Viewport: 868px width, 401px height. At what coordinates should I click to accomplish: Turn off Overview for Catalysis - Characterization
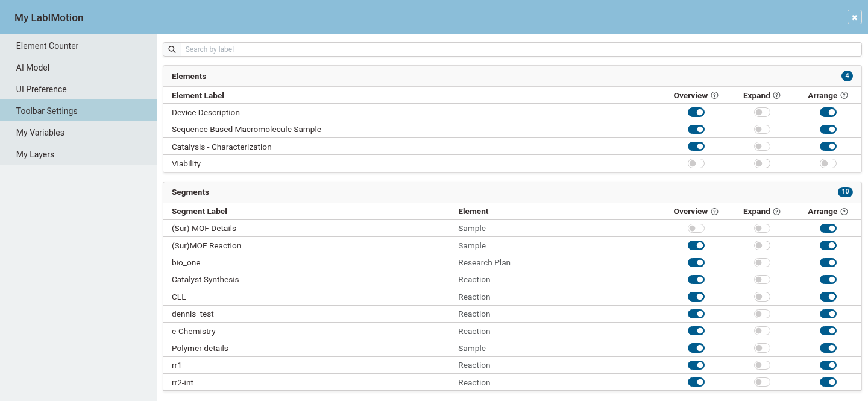click(696, 147)
